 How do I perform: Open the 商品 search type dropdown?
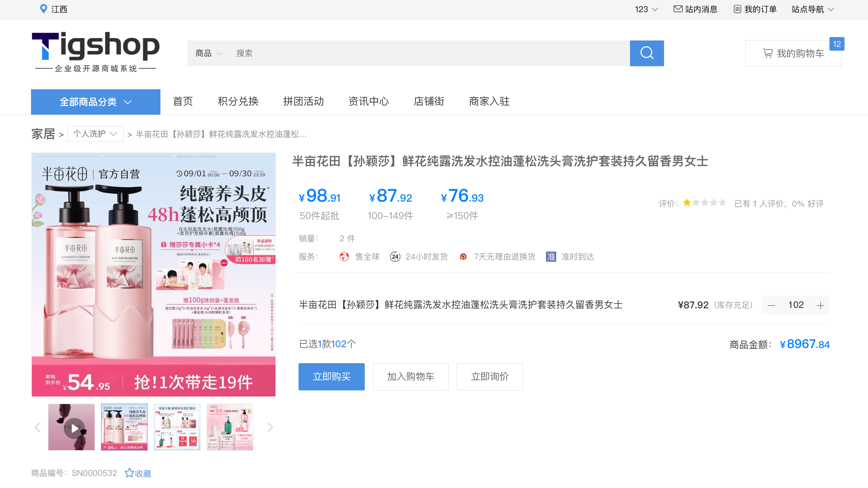click(x=208, y=53)
